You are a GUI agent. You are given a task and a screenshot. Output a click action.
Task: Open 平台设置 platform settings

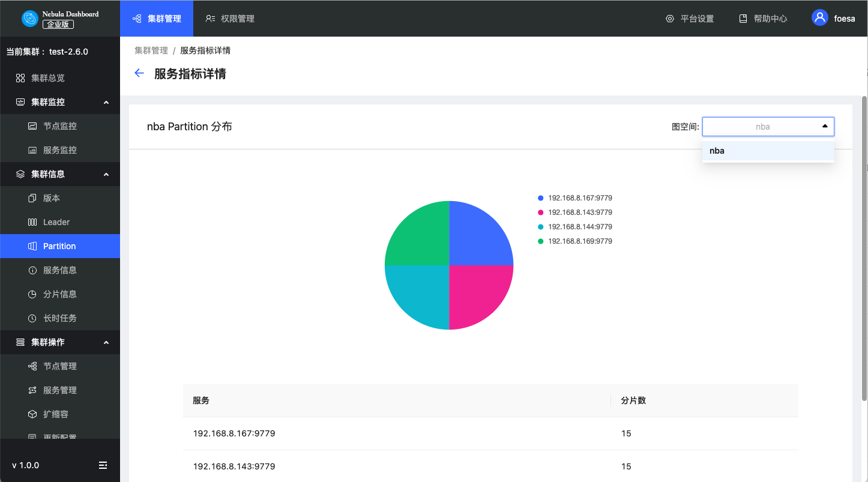click(x=690, y=19)
